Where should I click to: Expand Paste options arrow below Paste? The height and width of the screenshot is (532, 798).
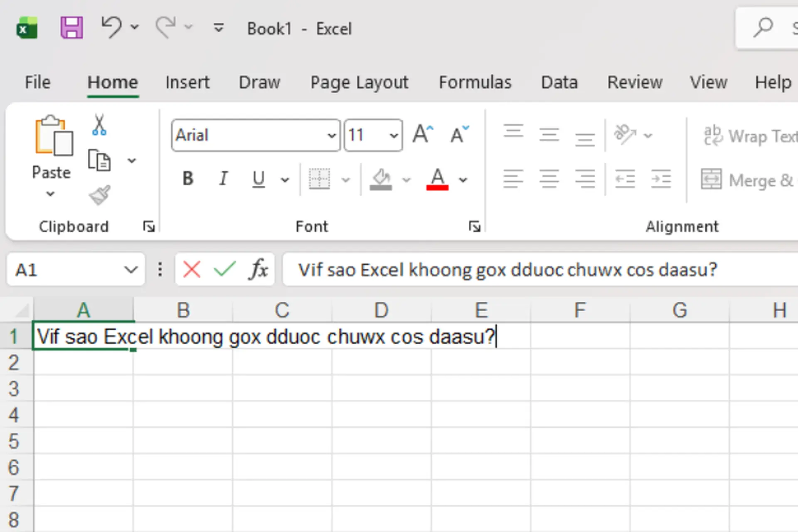(x=51, y=194)
